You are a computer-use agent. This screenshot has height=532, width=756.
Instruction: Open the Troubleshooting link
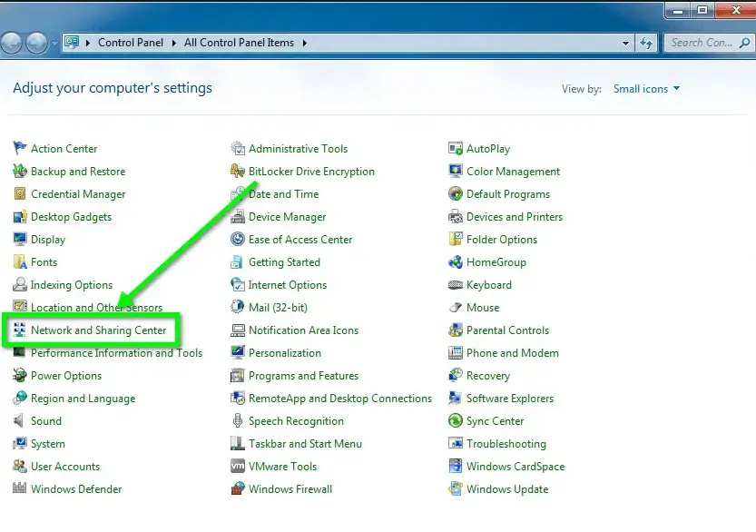tap(506, 443)
